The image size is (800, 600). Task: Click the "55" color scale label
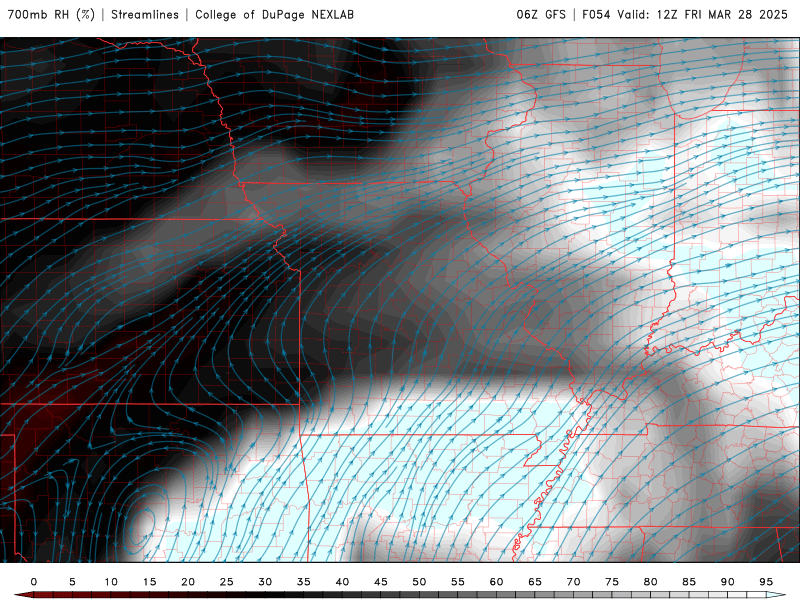click(x=458, y=582)
